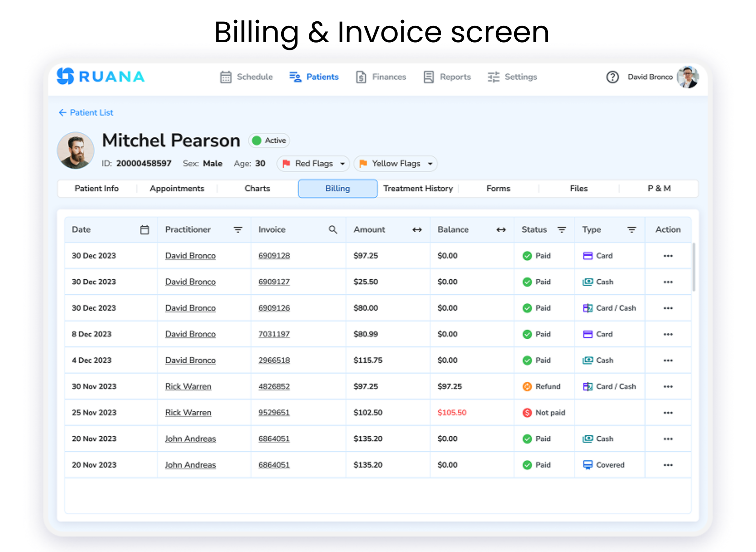Screen dimensions: 756x552
Task: Open the P & M tab
Action: 659,189
